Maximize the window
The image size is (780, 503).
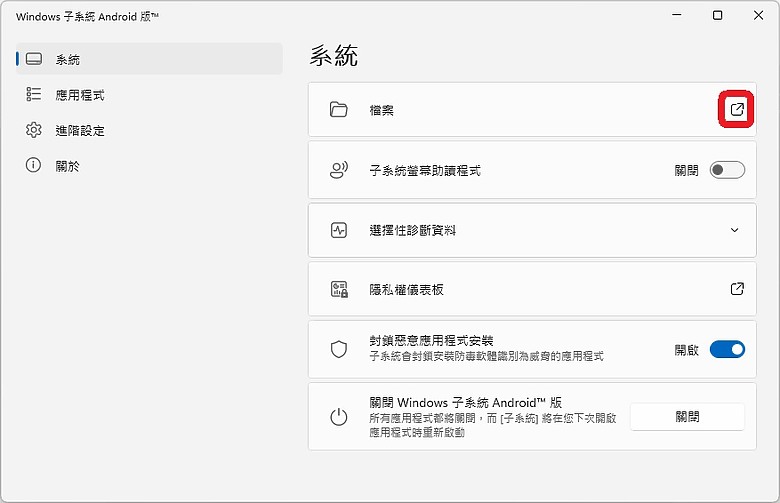coord(717,15)
